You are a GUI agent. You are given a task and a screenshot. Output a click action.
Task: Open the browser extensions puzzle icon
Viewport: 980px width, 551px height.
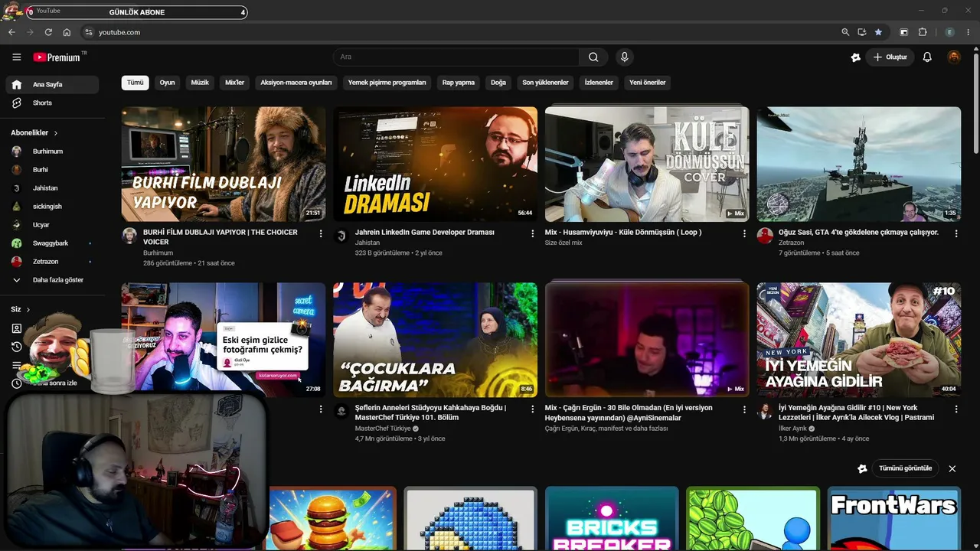pos(923,32)
